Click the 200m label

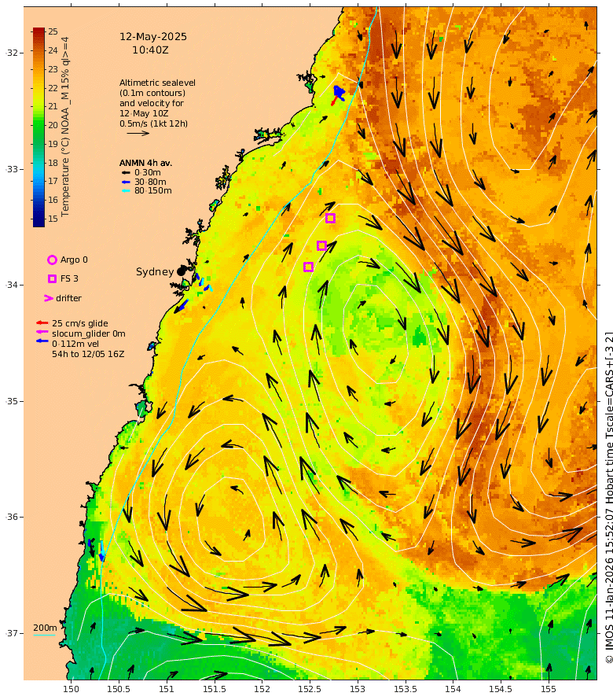click(45, 628)
